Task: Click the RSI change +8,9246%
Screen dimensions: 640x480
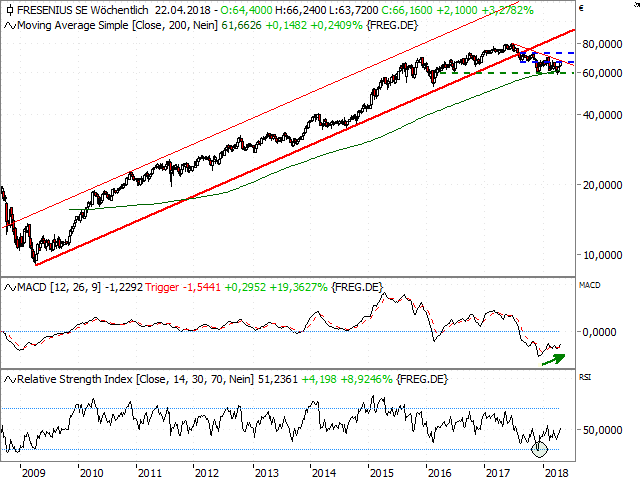Action: (367, 380)
